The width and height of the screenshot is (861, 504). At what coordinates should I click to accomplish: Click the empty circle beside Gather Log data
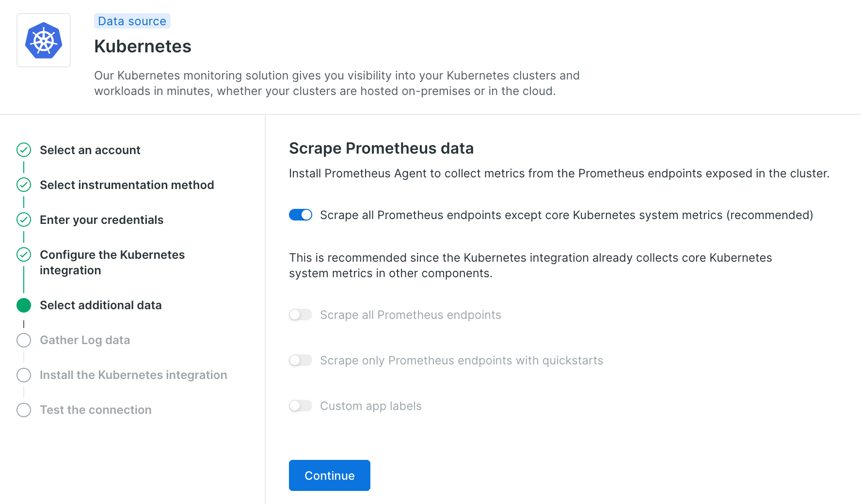coord(24,340)
